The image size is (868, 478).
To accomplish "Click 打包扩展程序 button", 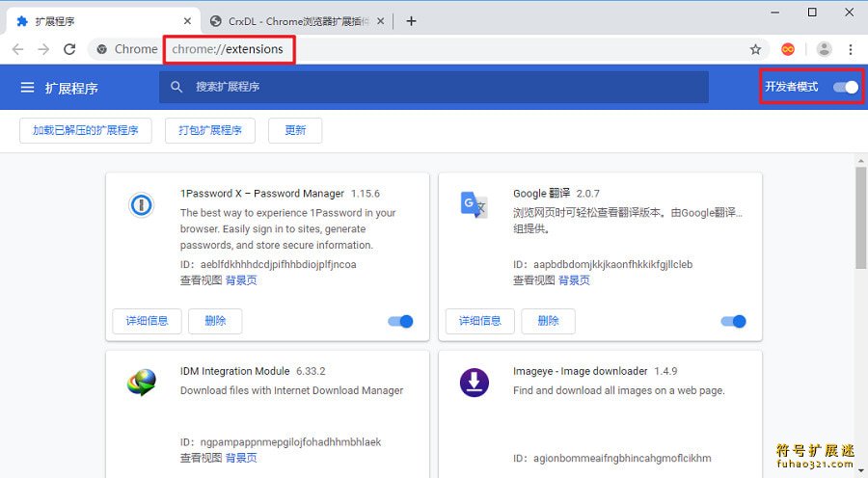I will (210, 130).
